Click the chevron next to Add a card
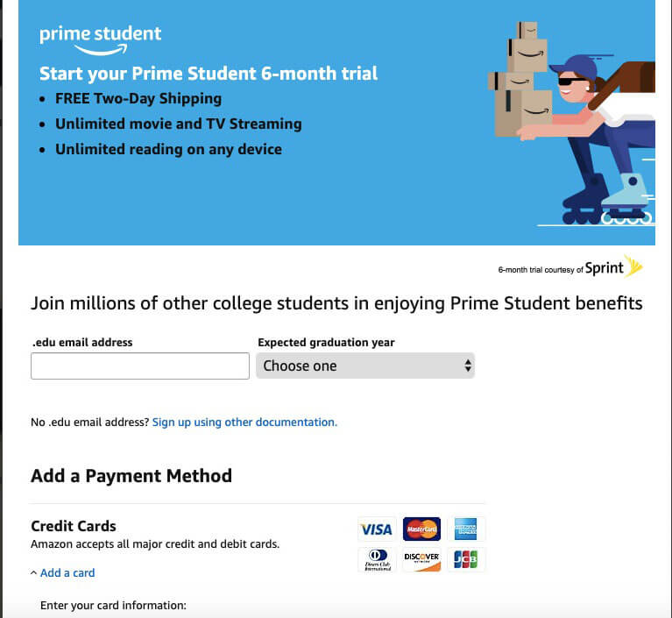 (33, 573)
